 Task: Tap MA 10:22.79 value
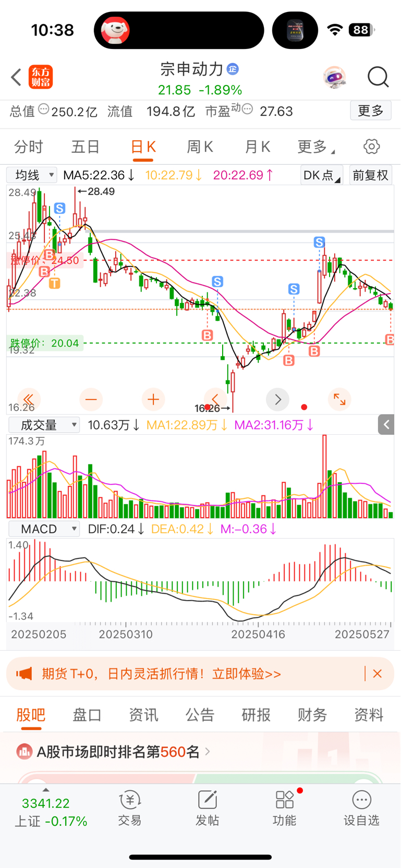click(x=173, y=175)
